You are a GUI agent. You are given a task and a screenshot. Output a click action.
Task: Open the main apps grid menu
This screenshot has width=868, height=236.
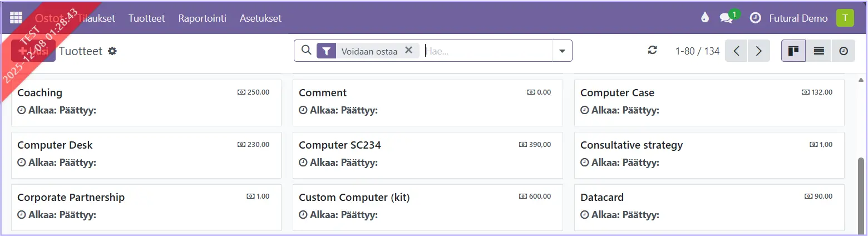click(x=16, y=18)
